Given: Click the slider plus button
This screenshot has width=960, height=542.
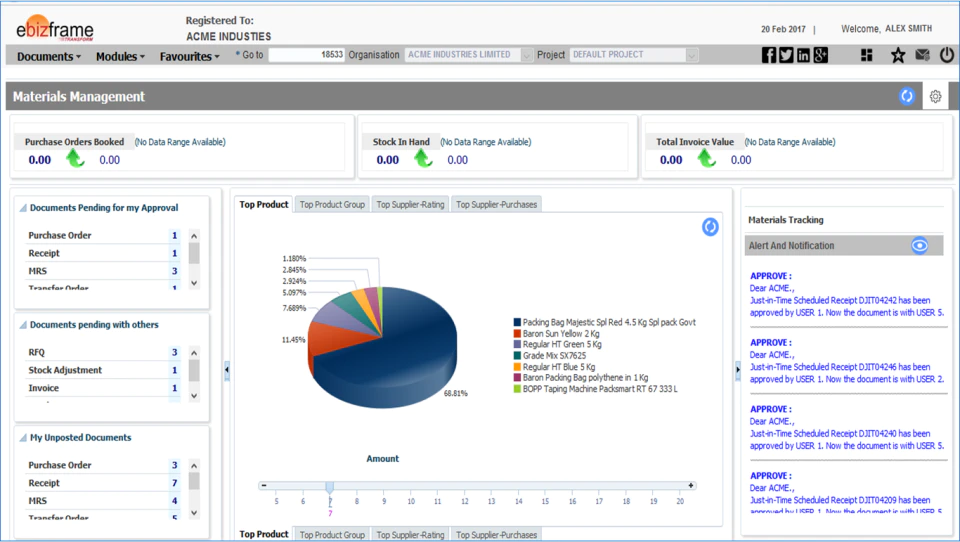Looking at the screenshot, I should click(691, 485).
